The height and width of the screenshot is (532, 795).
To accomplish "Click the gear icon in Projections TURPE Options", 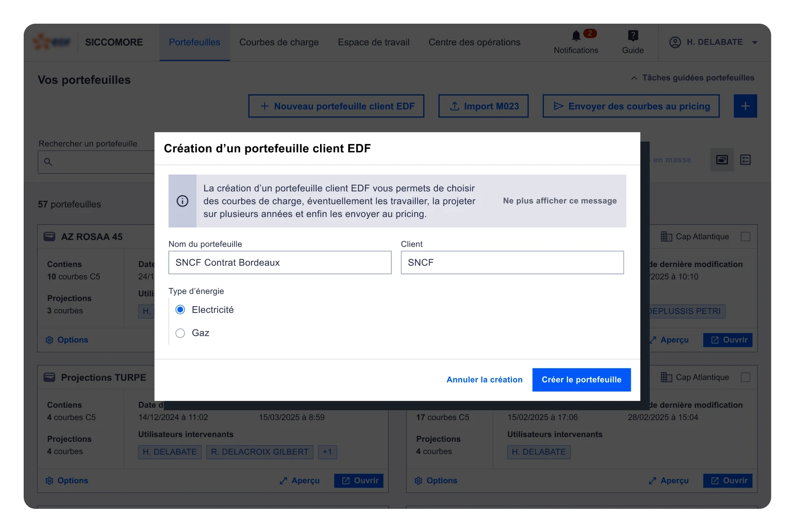I will pyautogui.click(x=49, y=481).
